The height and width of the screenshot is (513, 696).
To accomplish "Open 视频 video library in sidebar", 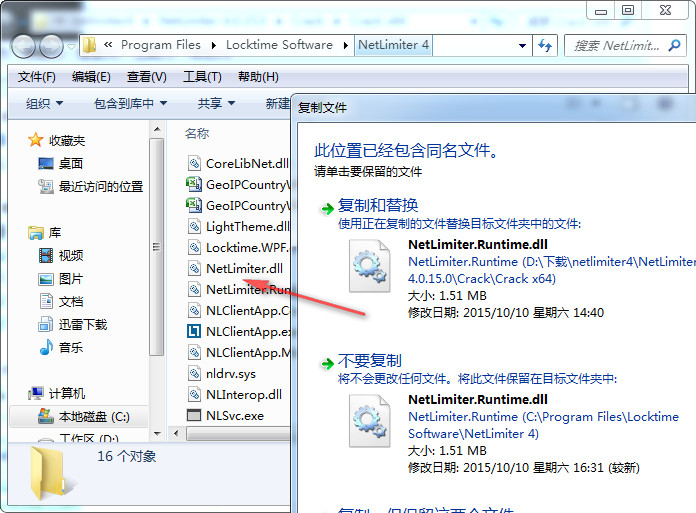I will (x=61, y=256).
